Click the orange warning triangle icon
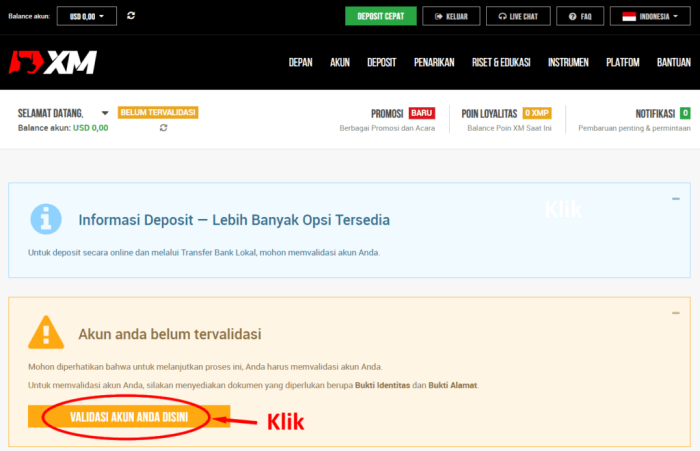This screenshot has width=700, height=451. [x=46, y=332]
